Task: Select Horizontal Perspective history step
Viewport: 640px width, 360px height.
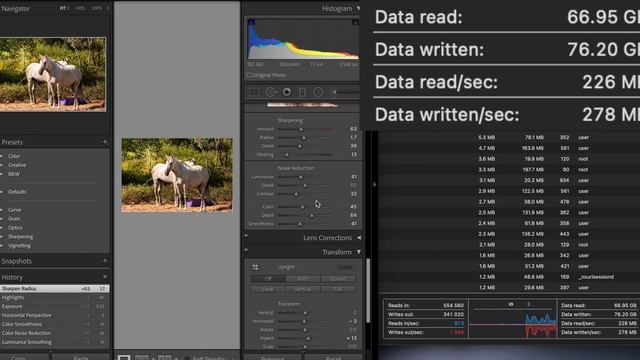Action: pos(55,315)
